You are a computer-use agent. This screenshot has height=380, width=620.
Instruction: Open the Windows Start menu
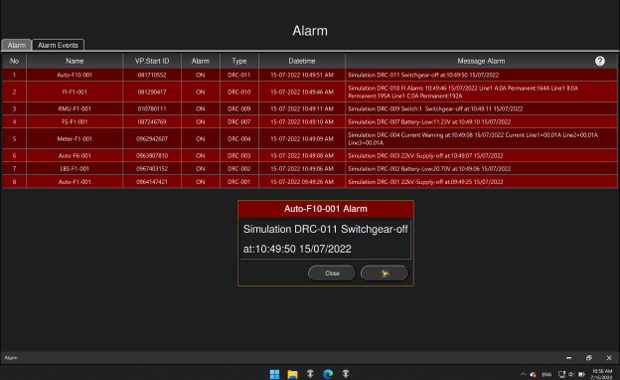tap(274, 374)
